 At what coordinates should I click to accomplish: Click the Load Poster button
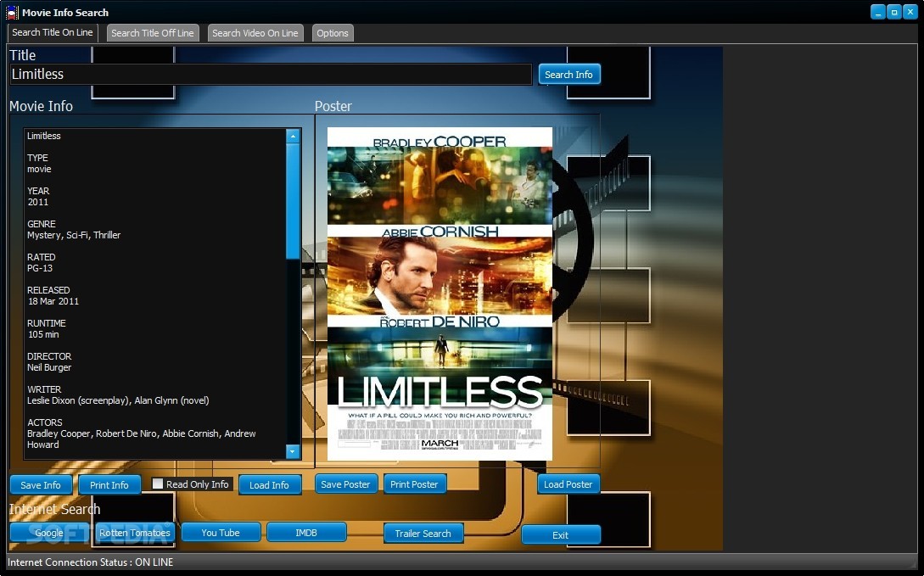click(568, 484)
